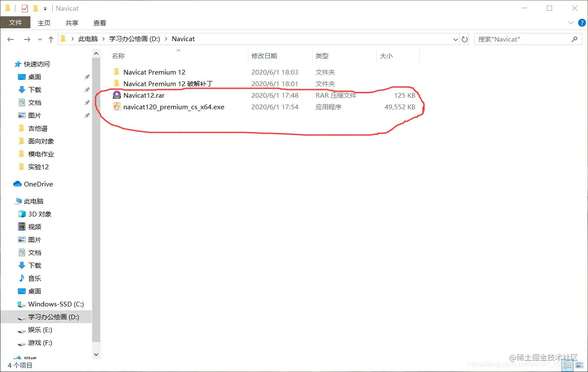Viewport: 588px width, 372px height.
Task: Open pinned 图片 under 快速访问
Action: 35,115
